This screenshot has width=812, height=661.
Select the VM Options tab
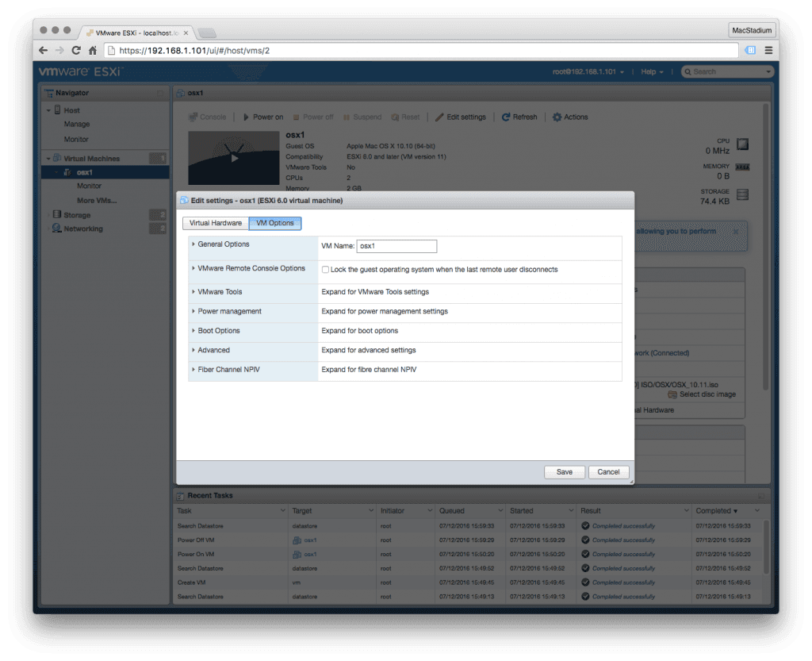(x=274, y=223)
